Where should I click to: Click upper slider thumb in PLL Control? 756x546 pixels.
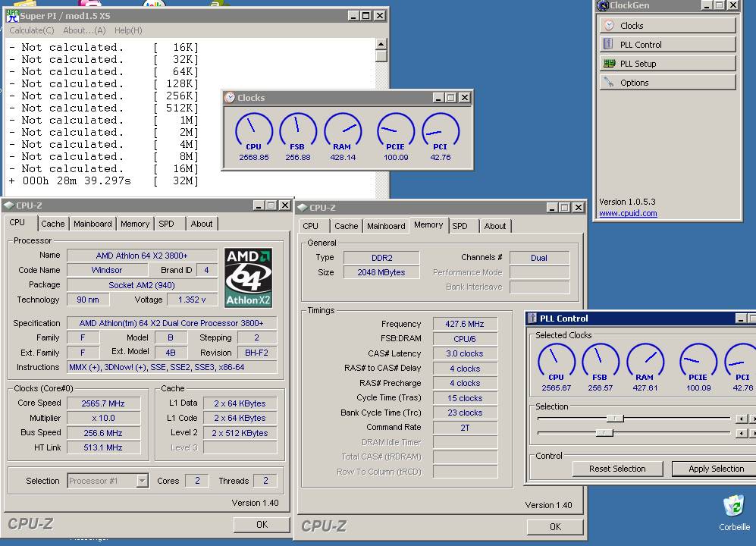tap(615, 418)
